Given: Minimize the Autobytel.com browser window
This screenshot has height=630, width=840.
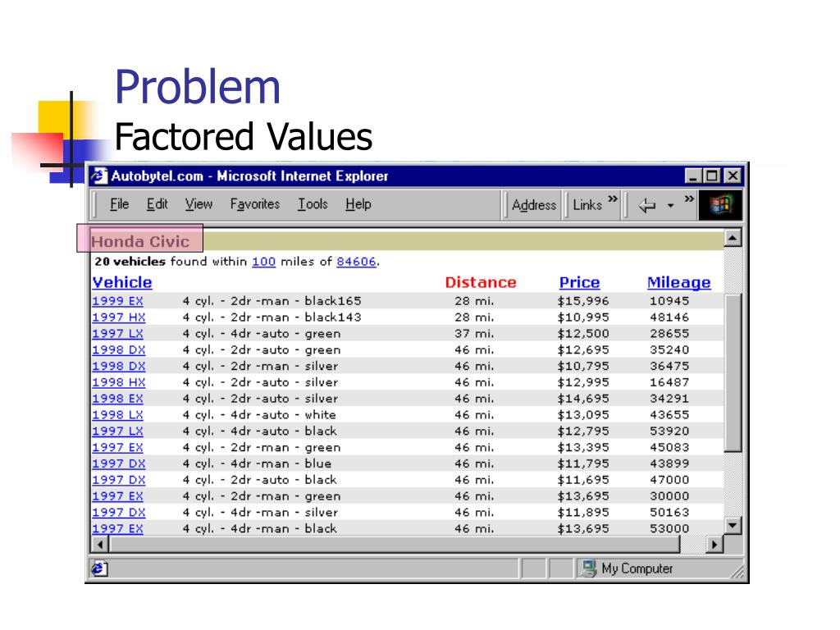Looking at the screenshot, I should point(693,176).
